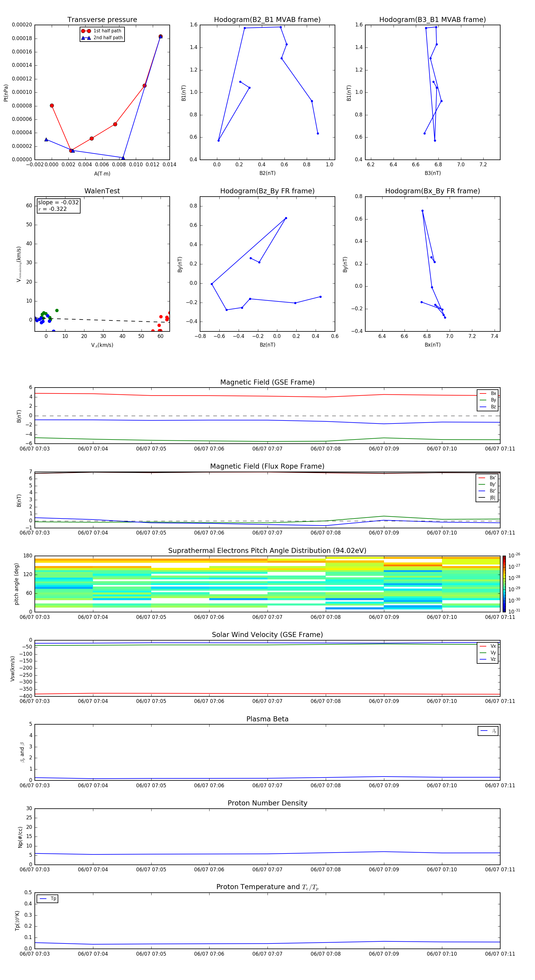Click the 'B3(nT)' x-axis label
The image size is (535, 980).
[432, 173]
